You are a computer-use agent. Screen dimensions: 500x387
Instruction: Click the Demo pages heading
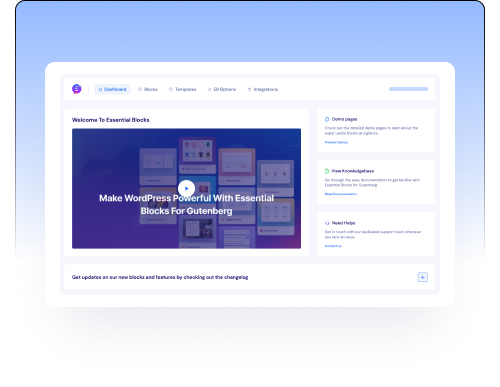click(344, 119)
